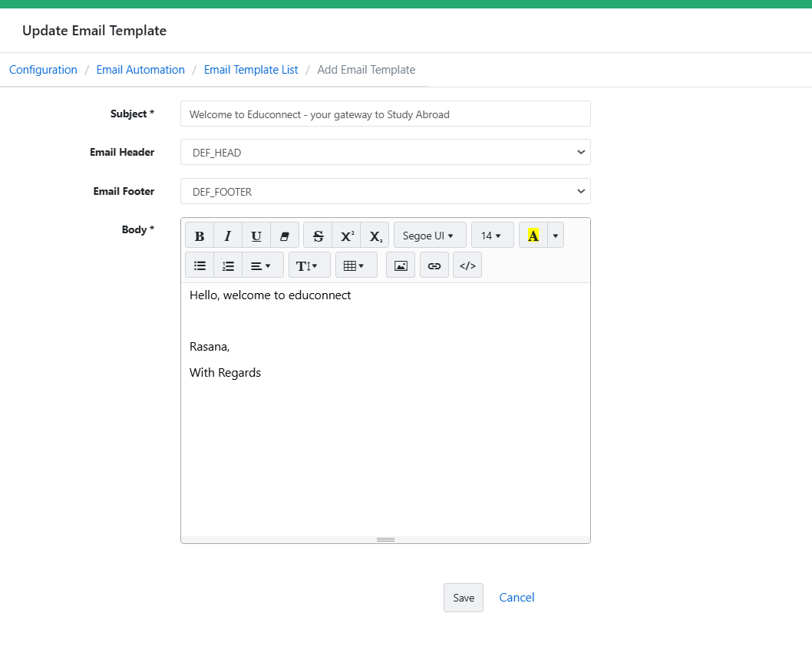The height and width of the screenshot is (656, 812).
Task: Open the line height dropdown
Action: click(309, 265)
